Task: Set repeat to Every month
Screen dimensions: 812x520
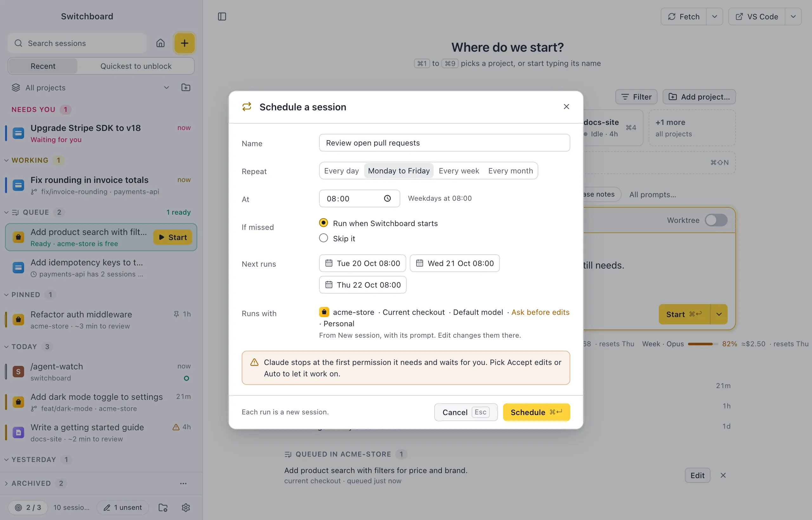Action: coord(511,171)
